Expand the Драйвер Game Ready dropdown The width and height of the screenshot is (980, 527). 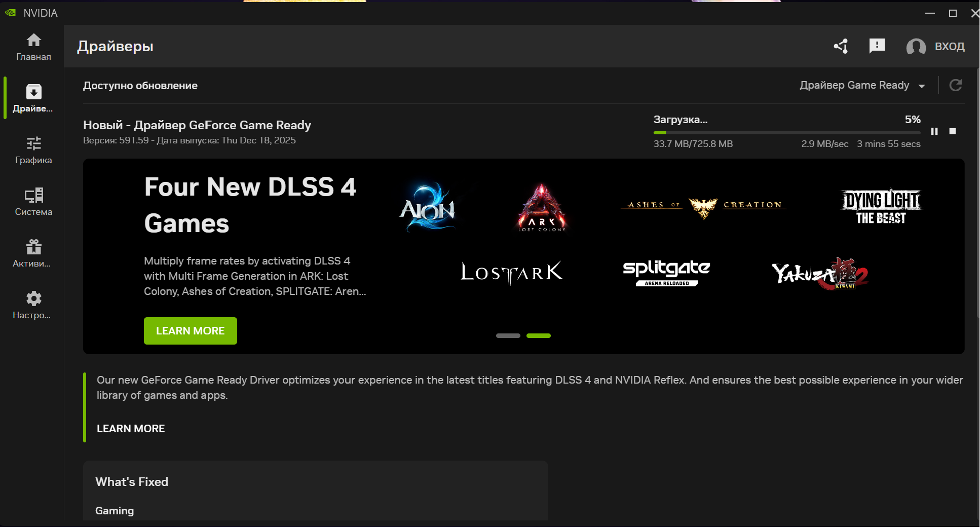(x=862, y=85)
